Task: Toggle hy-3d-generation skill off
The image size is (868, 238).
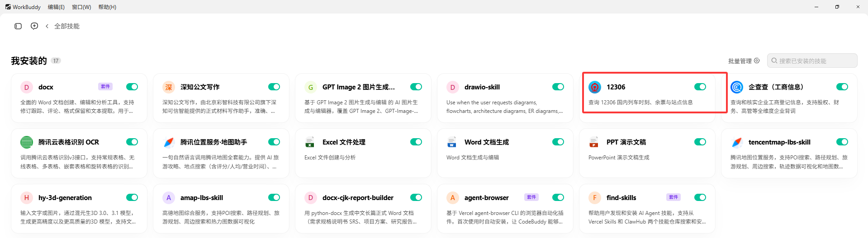Action: coord(132,197)
